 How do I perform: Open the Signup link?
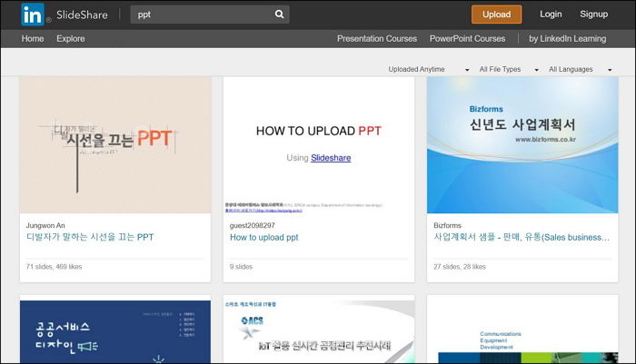click(x=593, y=15)
